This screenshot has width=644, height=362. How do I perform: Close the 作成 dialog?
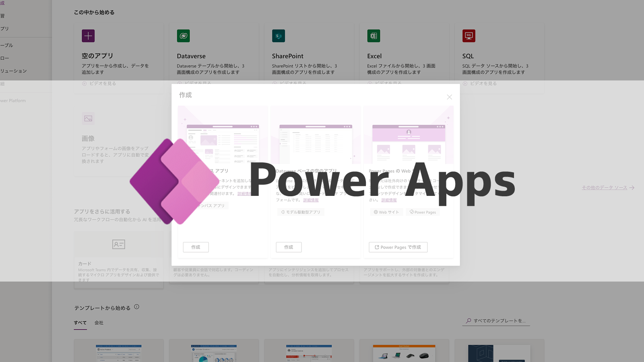(450, 97)
